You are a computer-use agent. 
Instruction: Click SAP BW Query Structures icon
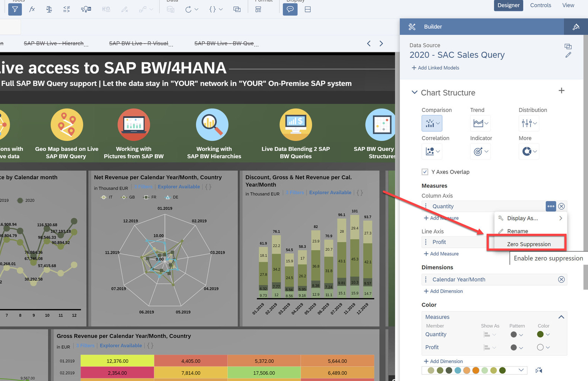pyautogui.click(x=380, y=125)
